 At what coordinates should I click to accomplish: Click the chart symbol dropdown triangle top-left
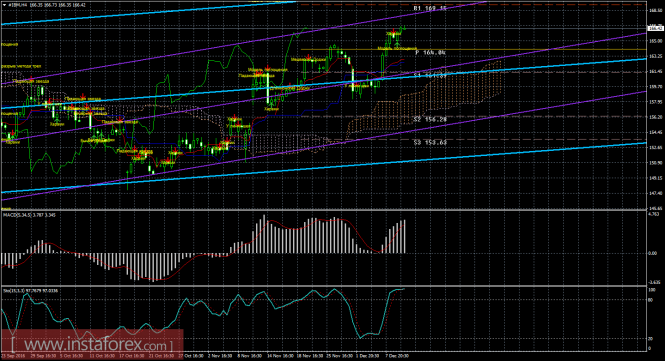tap(4, 5)
